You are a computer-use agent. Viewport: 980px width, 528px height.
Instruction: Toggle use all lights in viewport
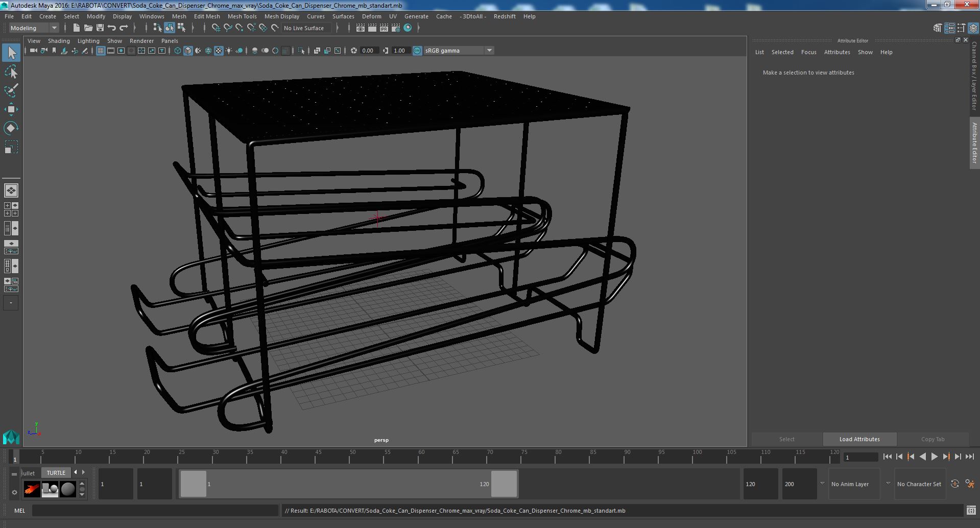[x=229, y=51]
